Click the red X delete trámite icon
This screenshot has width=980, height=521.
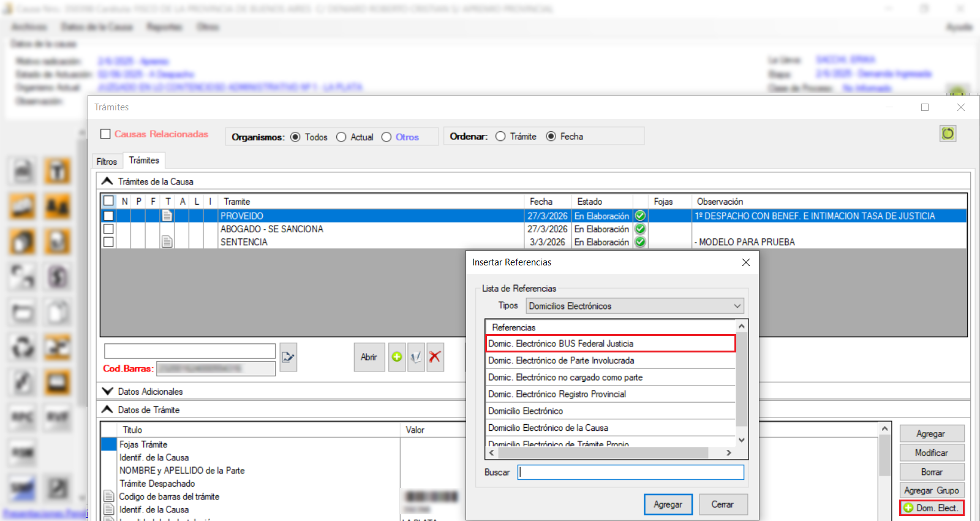[x=435, y=357]
